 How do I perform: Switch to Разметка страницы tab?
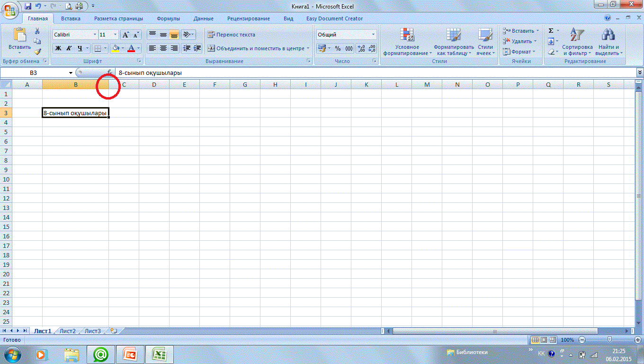118,18
